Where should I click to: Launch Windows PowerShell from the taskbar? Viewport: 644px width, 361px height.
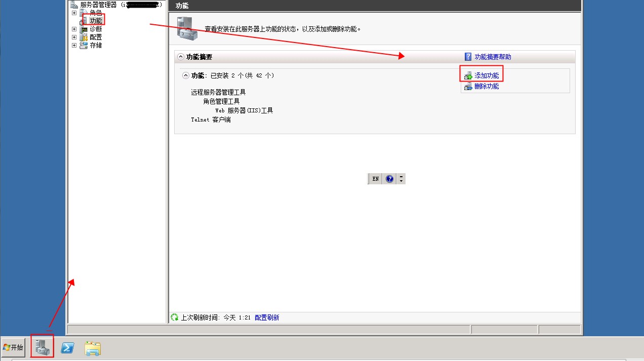68,348
